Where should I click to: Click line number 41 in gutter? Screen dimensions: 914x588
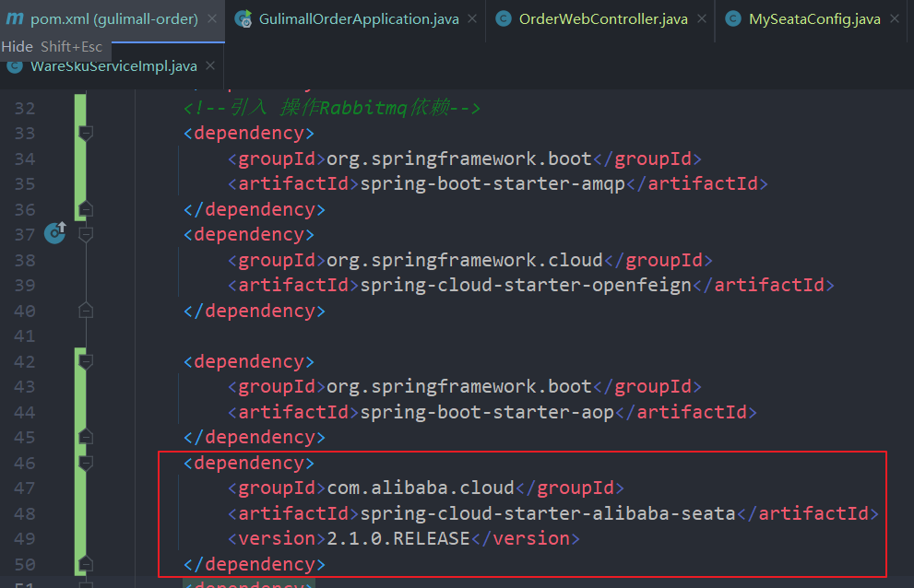[25, 336]
